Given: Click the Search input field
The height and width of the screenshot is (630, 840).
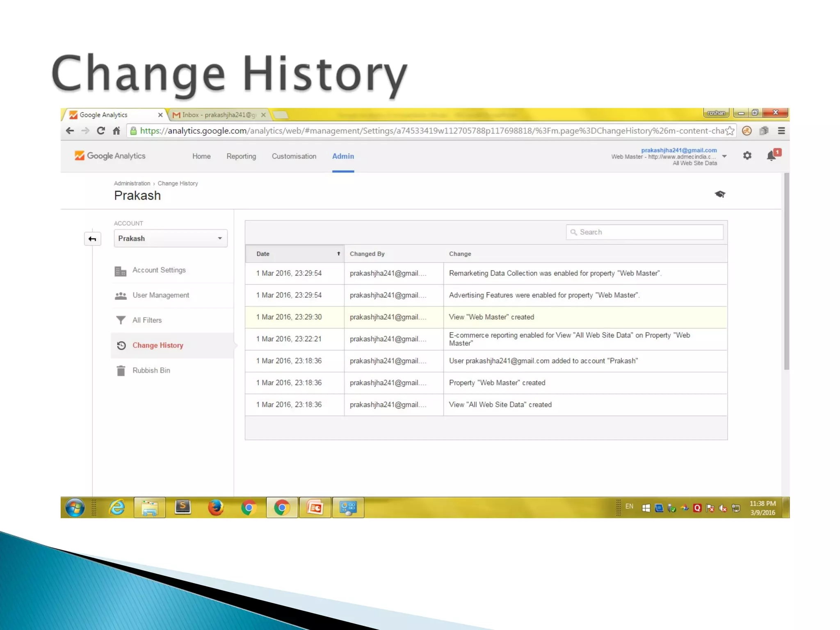Looking at the screenshot, I should 644,232.
